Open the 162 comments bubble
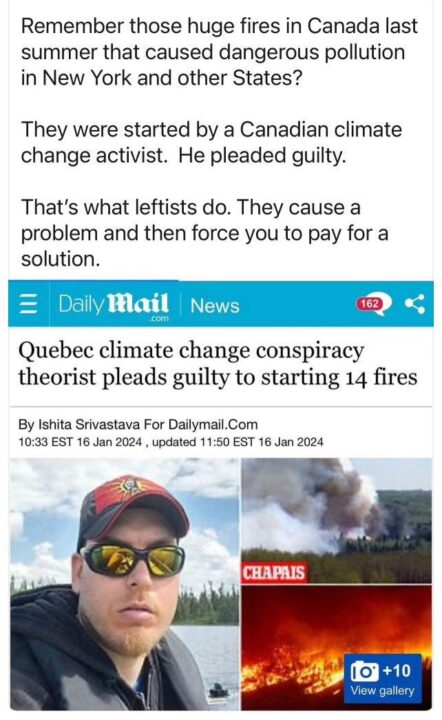 point(374,304)
